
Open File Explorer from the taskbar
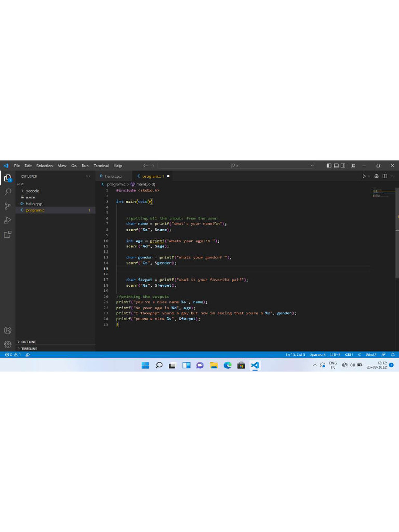pos(214,365)
